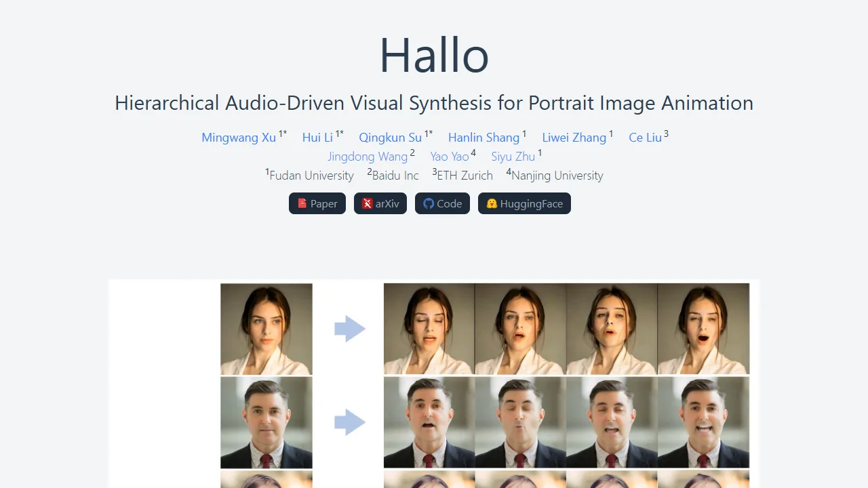Screen dimensions: 868x488
Task: Follow the Liwei Zhang link
Action: point(574,138)
